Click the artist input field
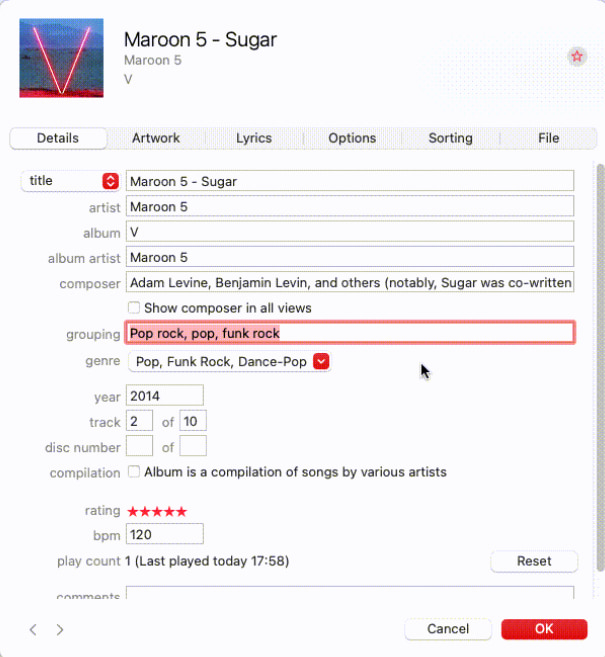605x657 pixels. coord(350,207)
